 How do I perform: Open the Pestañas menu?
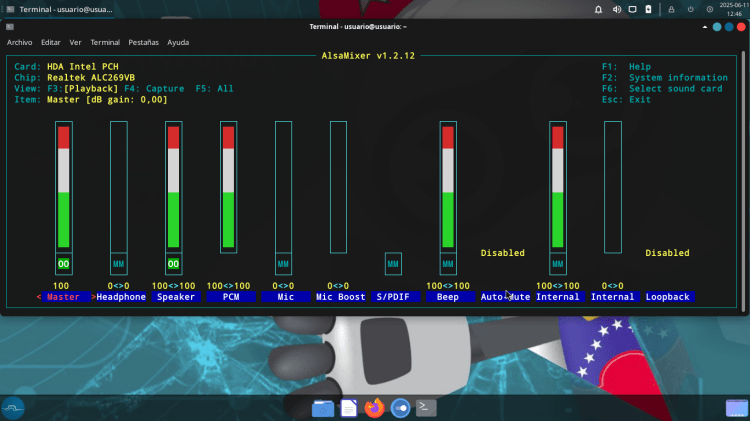tap(143, 43)
